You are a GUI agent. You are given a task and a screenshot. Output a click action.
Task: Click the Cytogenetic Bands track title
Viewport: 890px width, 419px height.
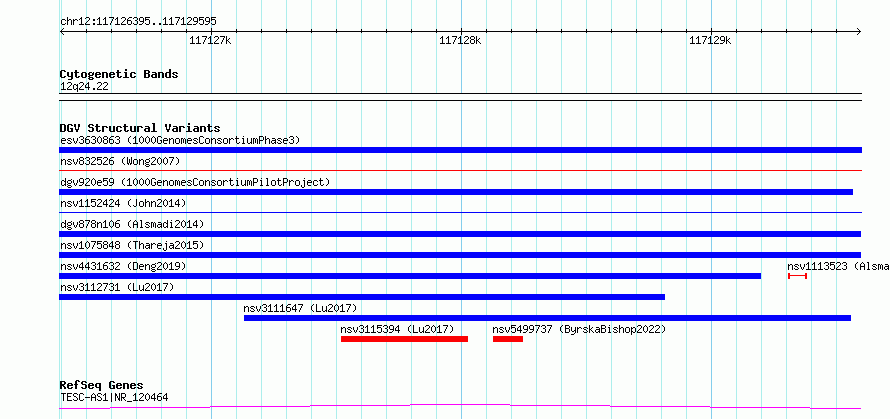(119, 74)
